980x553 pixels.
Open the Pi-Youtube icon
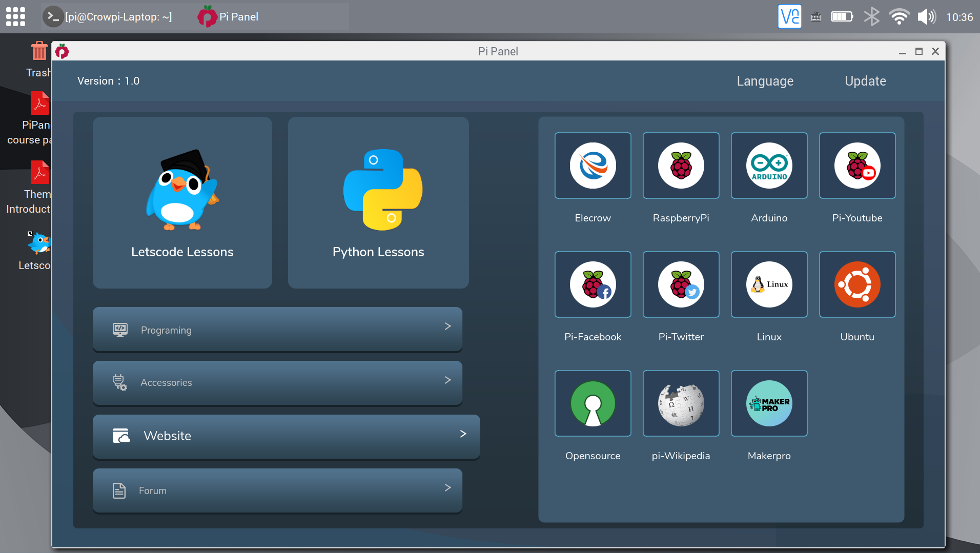tap(857, 166)
